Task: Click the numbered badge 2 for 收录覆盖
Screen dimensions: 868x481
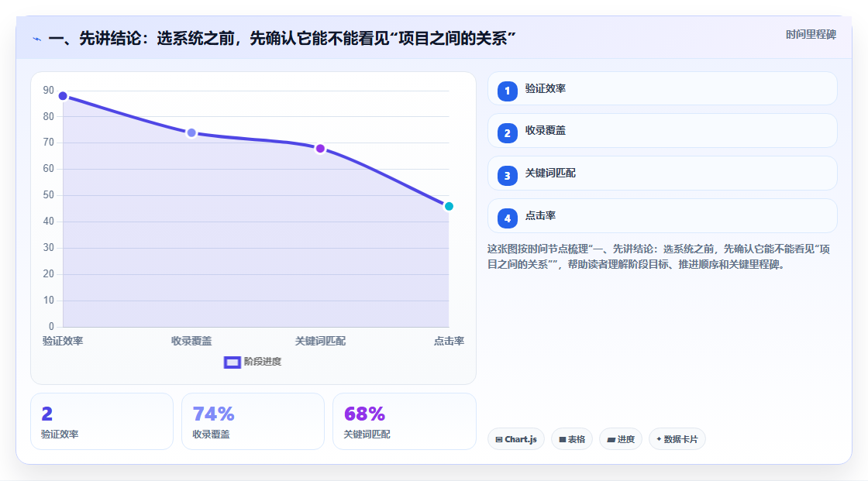Action: point(507,133)
